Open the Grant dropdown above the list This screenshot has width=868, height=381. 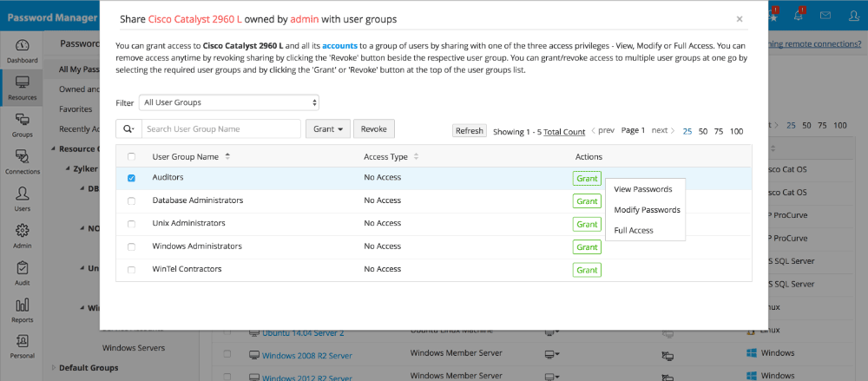point(326,129)
